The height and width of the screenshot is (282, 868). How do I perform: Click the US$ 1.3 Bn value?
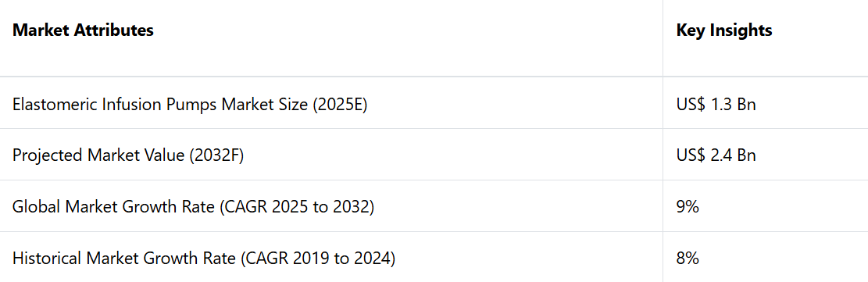click(716, 104)
